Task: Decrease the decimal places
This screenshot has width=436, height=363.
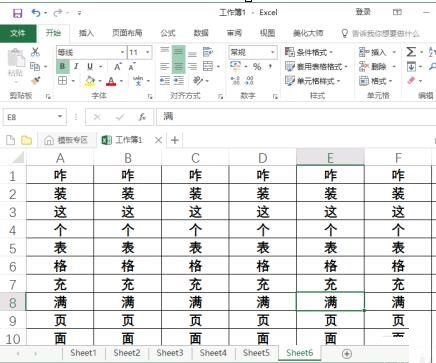Action: pos(249,81)
